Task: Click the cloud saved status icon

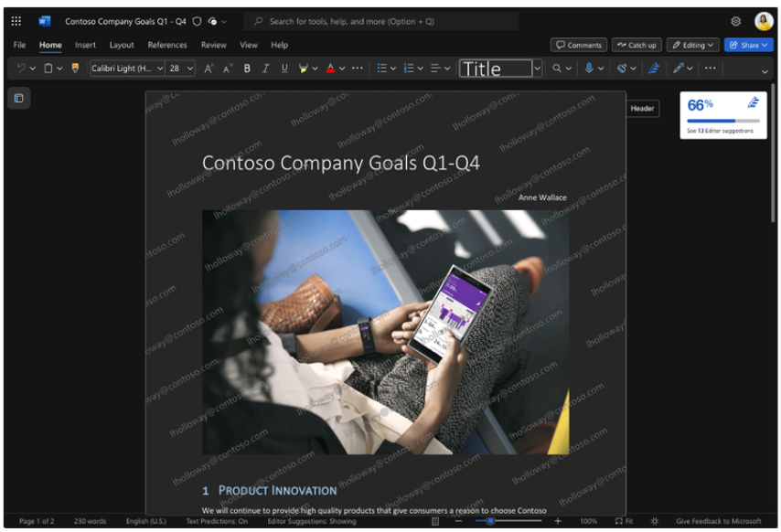Action: (212, 21)
